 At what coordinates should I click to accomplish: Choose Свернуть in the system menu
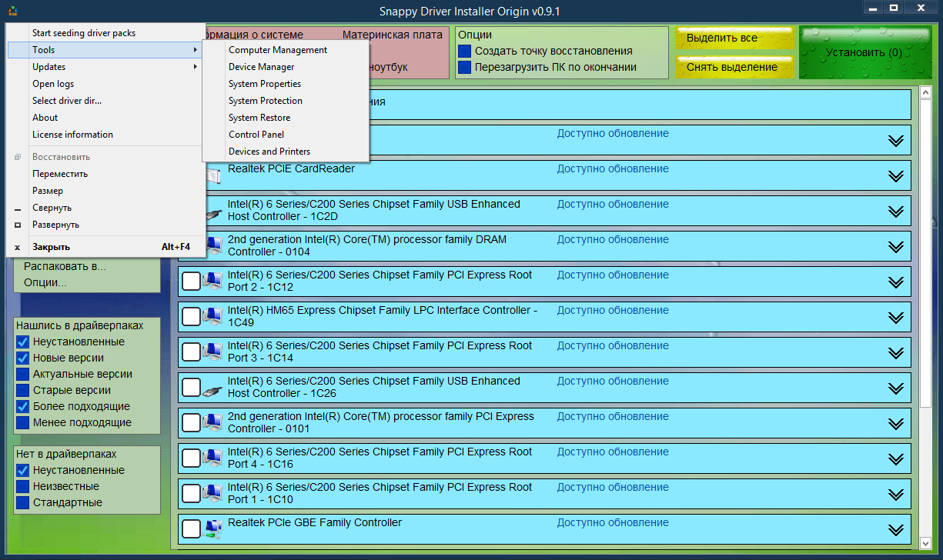pos(105,208)
